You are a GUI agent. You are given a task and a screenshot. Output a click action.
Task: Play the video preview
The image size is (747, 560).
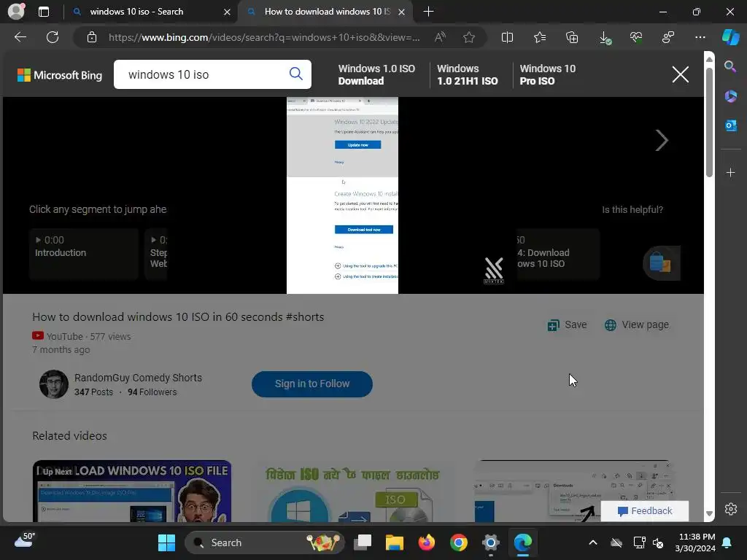pyautogui.click(x=342, y=195)
